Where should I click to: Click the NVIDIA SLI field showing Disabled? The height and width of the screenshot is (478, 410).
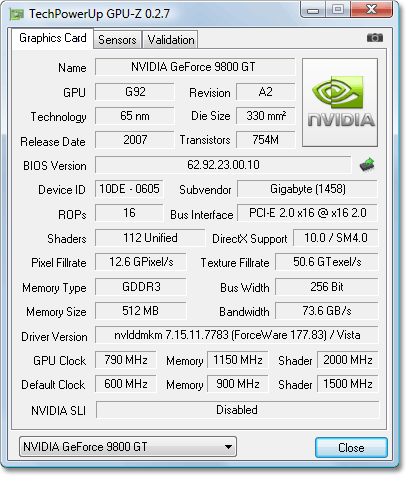(x=237, y=410)
